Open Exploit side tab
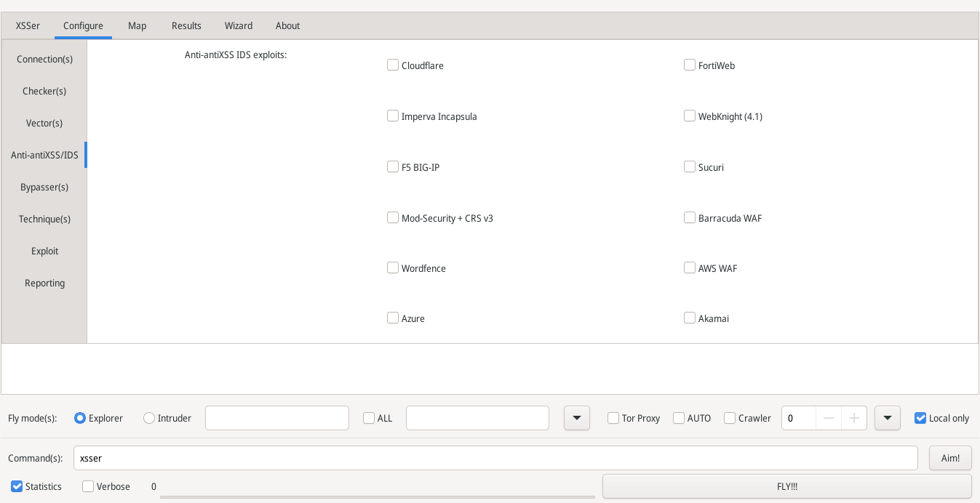Viewport: 980px width, 503px height. [x=44, y=251]
